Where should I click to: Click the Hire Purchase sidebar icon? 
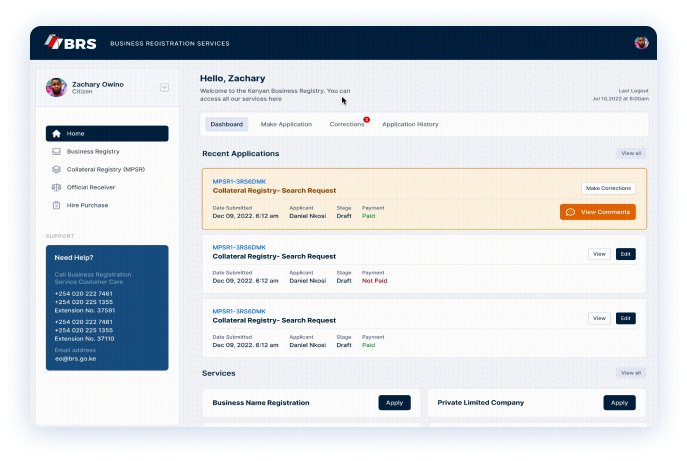point(56,205)
